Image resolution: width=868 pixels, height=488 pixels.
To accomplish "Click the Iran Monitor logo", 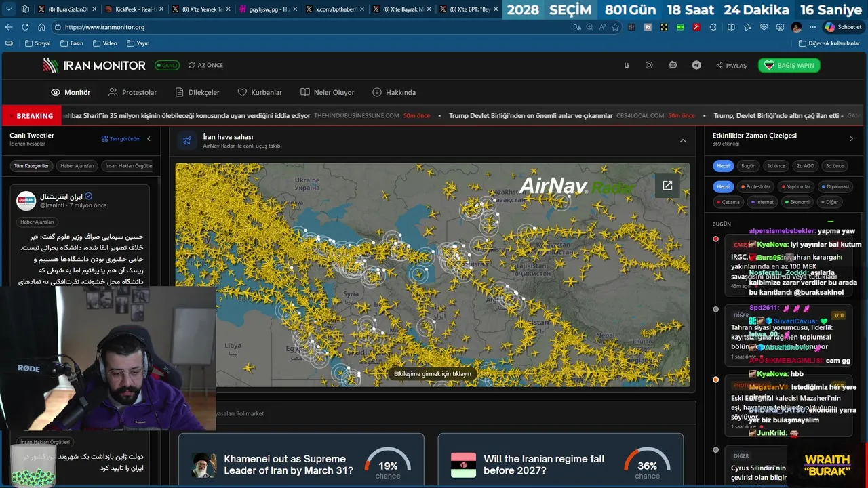I will (94, 66).
